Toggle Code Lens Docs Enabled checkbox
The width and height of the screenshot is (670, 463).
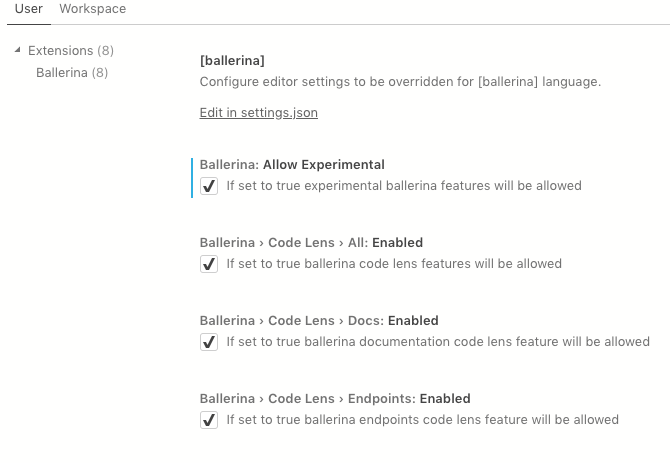coord(209,342)
